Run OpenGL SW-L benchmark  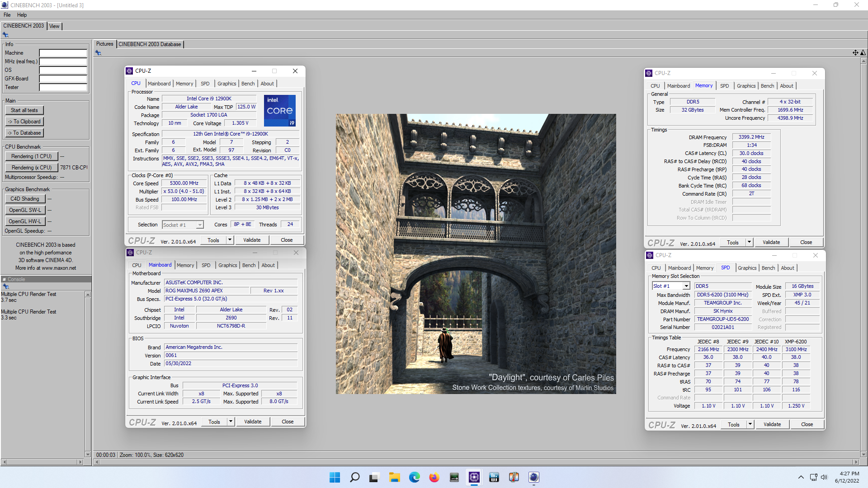25,210
